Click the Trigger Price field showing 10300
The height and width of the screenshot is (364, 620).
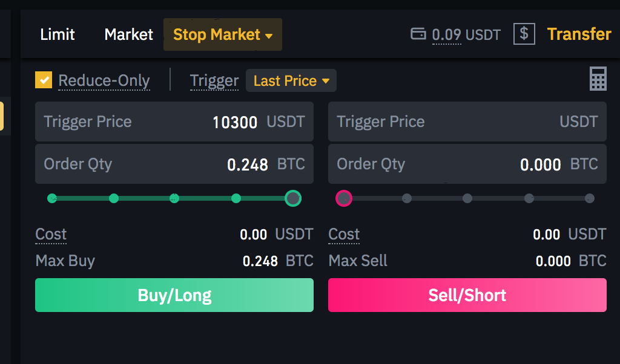174,122
